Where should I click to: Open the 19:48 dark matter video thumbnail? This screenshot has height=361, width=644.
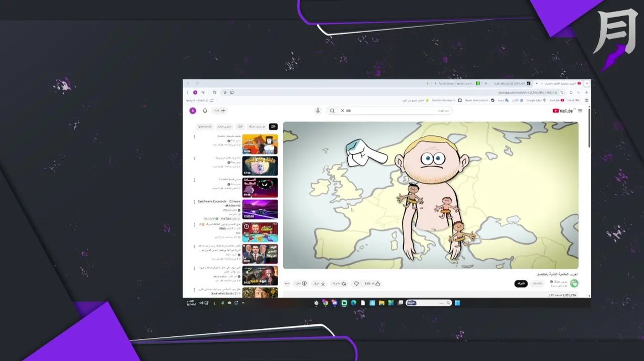(260, 188)
